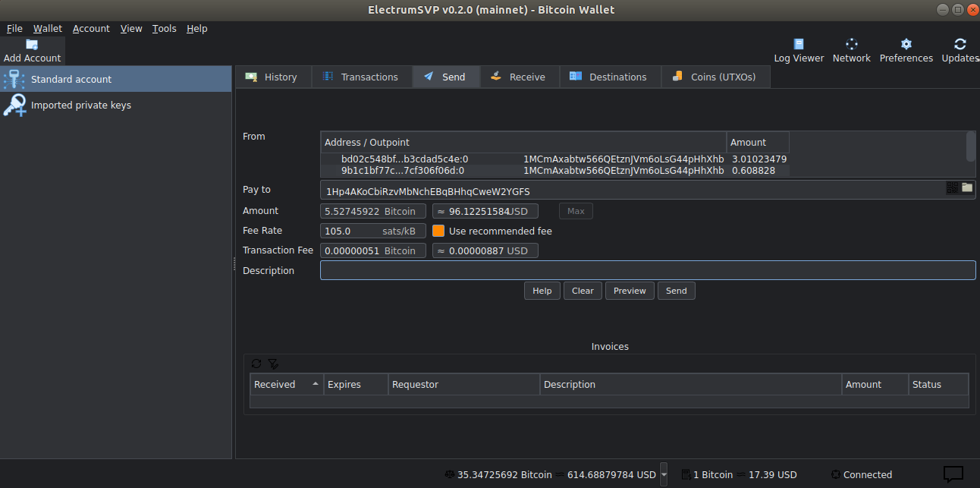The width and height of the screenshot is (980, 488).
Task: Open the Help menu
Action: [x=196, y=28]
